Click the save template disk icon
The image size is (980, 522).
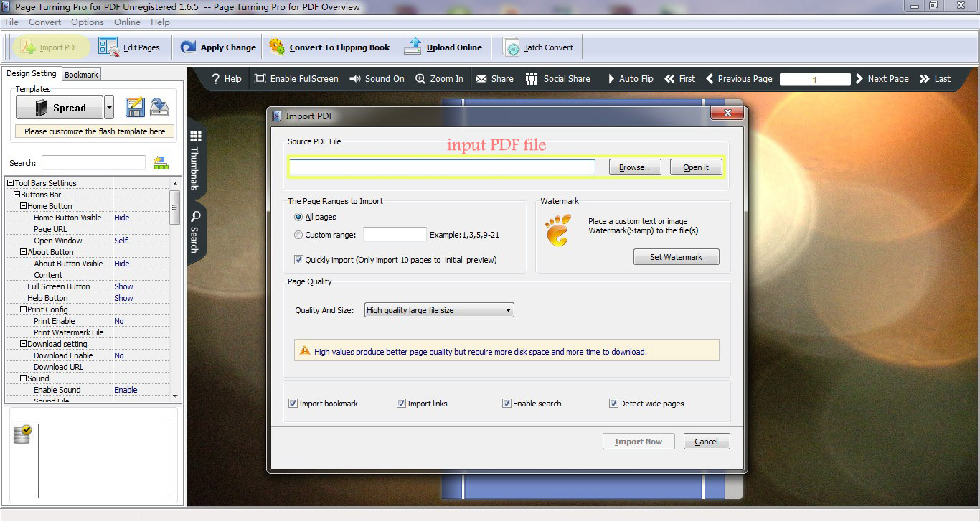(x=135, y=108)
